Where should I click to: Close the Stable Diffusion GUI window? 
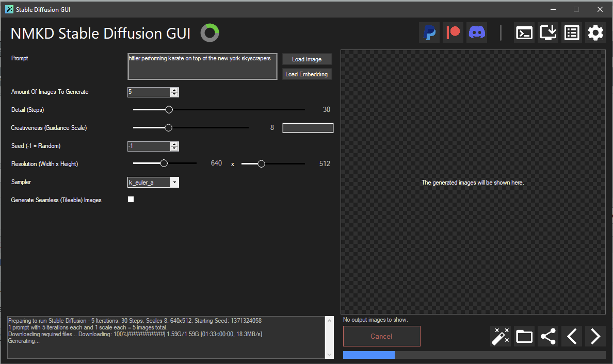click(x=600, y=9)
